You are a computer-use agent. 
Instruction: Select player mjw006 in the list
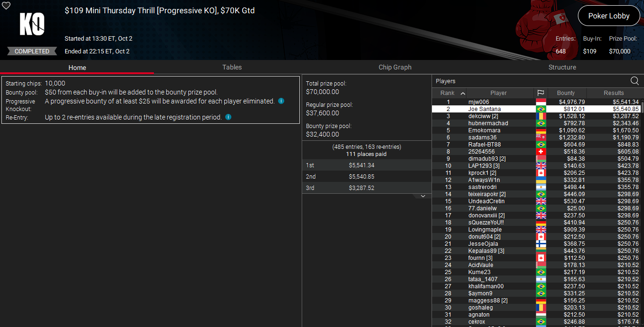pyautogui.click(x=478, y=102)
